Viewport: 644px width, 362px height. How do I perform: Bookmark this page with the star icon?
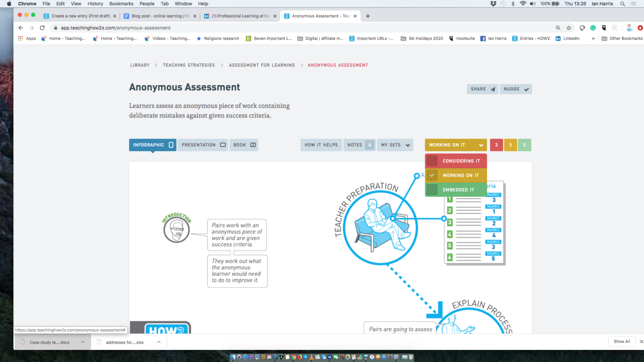(x=569, y=28)
